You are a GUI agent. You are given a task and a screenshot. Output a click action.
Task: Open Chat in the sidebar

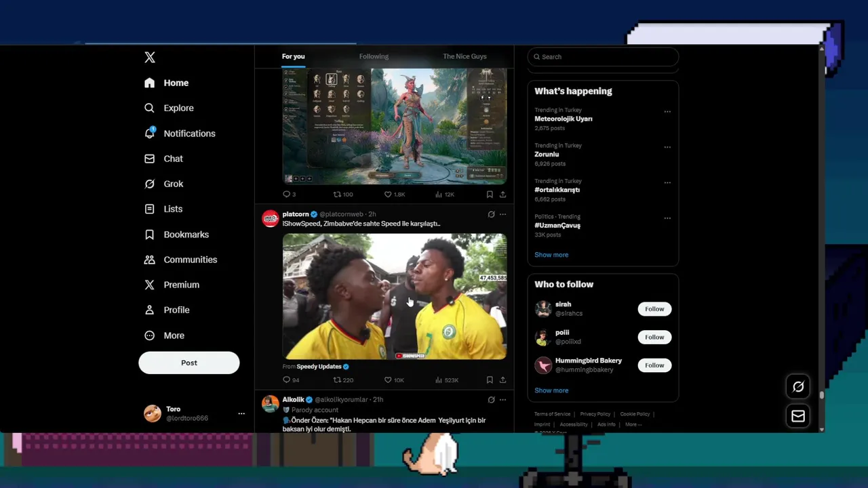(163, 159)
